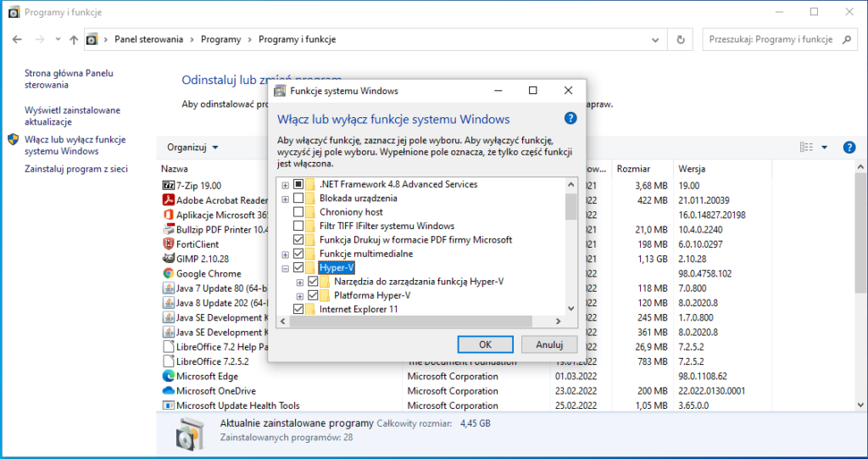The width and height of the screenshot is (868, 459).
Task: Click the 7-Zip 19.00 program icon
Action: point(168,186)
